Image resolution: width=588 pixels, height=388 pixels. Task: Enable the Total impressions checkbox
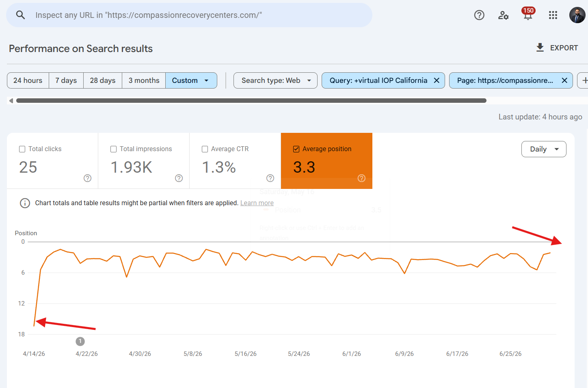pos(114,149)
